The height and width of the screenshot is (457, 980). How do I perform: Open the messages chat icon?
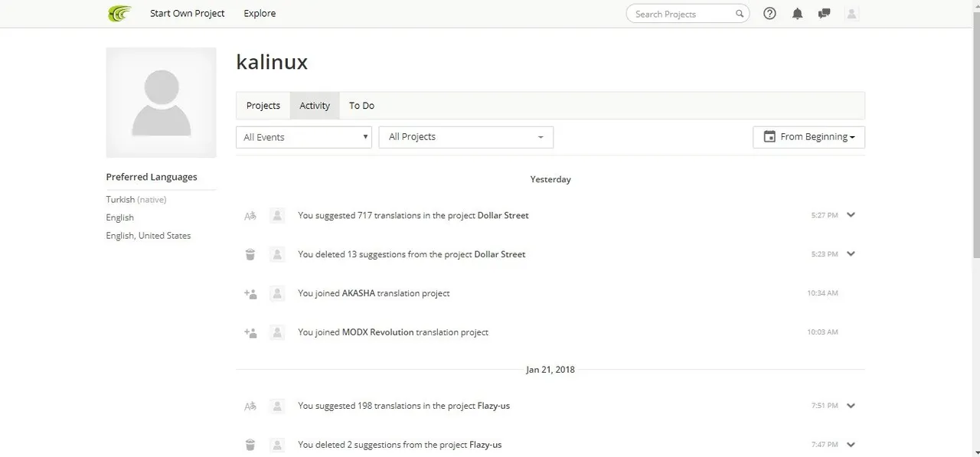(824, 14)
